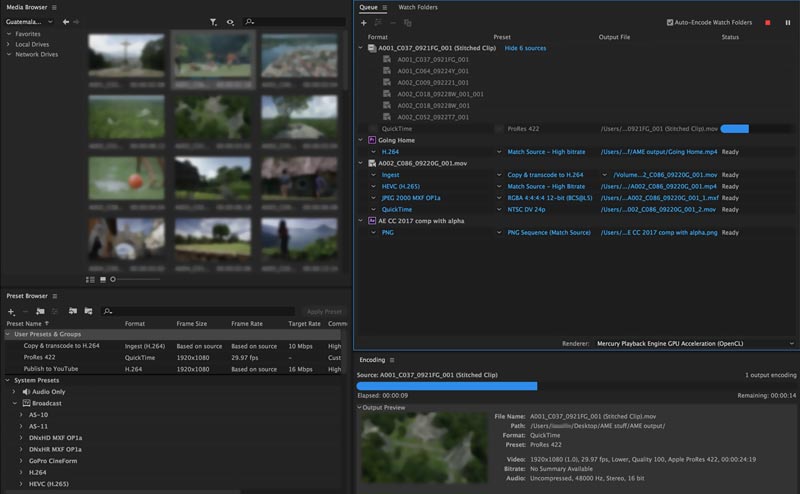Screen dimensions: 800x494
Task: Open the Encoding panel menu
Action: pos(392,360)
